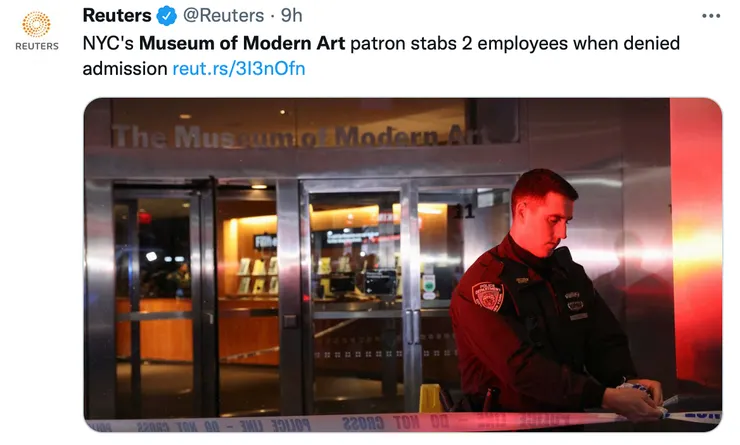This screenshot has width=740, height=445.
Task: Click the officer's police shoulder patch in photo
Action: pyautogui.click(x=488, y=296)
